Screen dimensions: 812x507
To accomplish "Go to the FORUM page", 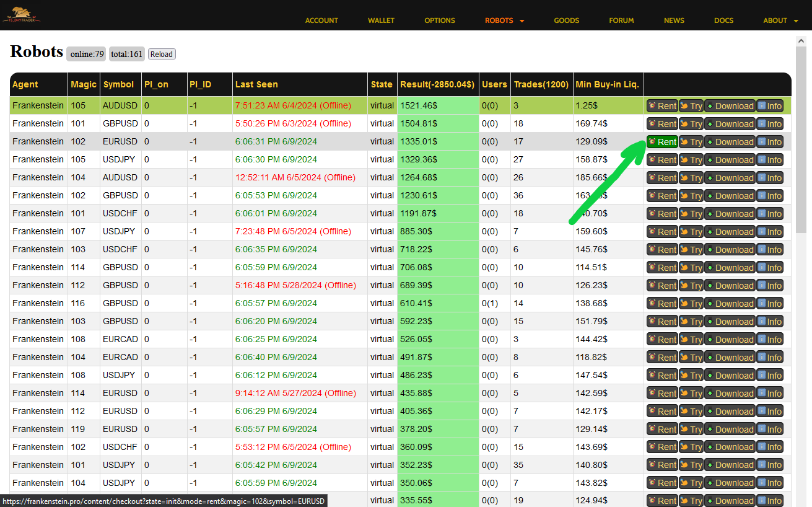I will (x=621, y=20).
